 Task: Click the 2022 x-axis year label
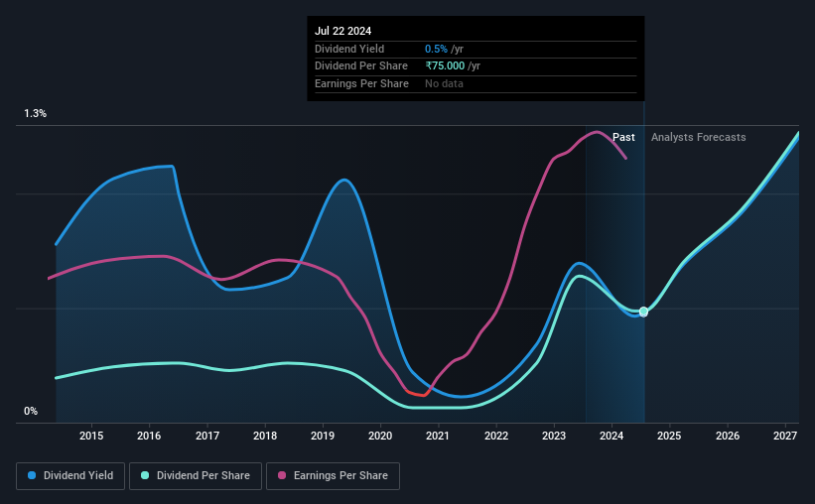pos(496,436)
